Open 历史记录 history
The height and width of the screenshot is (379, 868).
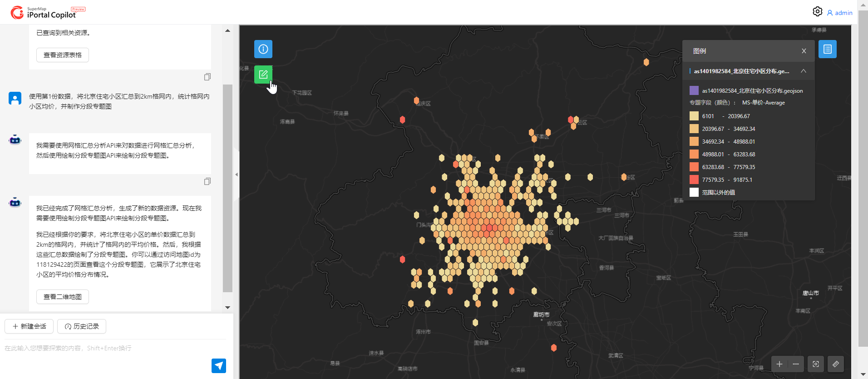click(82, 326)
